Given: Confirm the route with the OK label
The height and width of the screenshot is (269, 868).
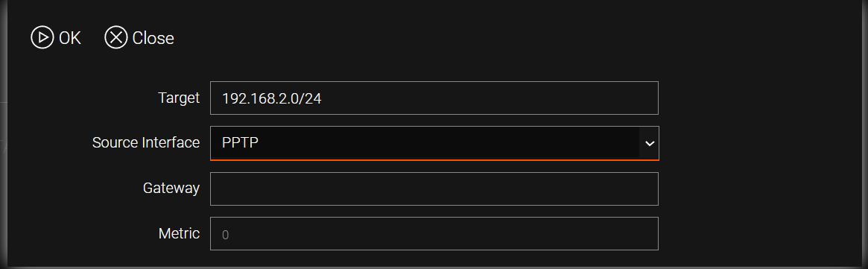Looking at the screenshot, I should (x=70, y=38).
